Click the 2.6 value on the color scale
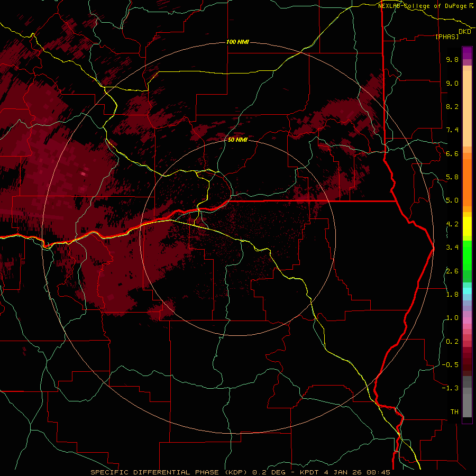The width and height of the screenshot is (476, 476). coord(452,271)
